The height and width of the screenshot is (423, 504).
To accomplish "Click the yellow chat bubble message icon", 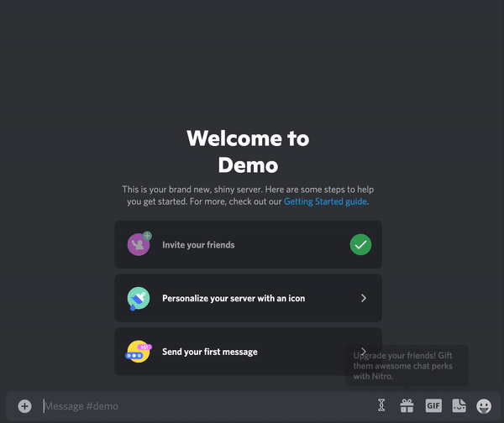I will tap(139, 352).
